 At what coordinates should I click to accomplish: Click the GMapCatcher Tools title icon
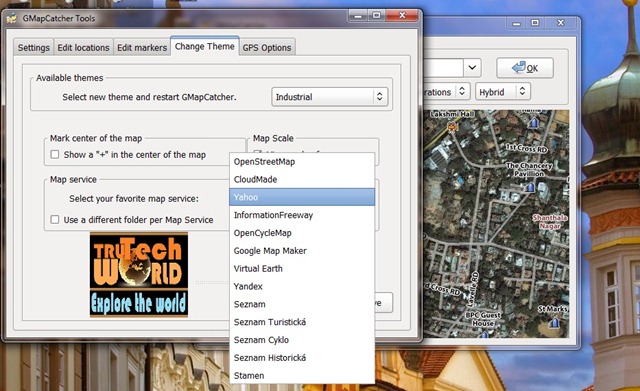(x=12, y=18)
